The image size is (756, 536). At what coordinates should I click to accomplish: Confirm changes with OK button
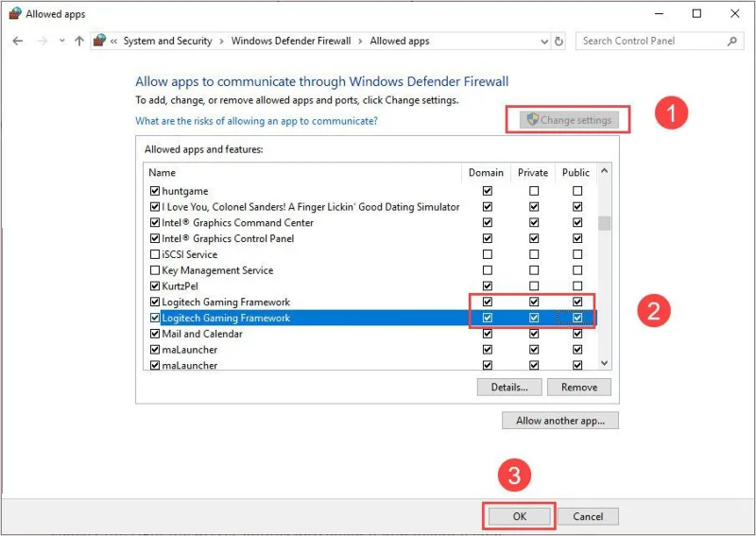[x=519, y=516]
